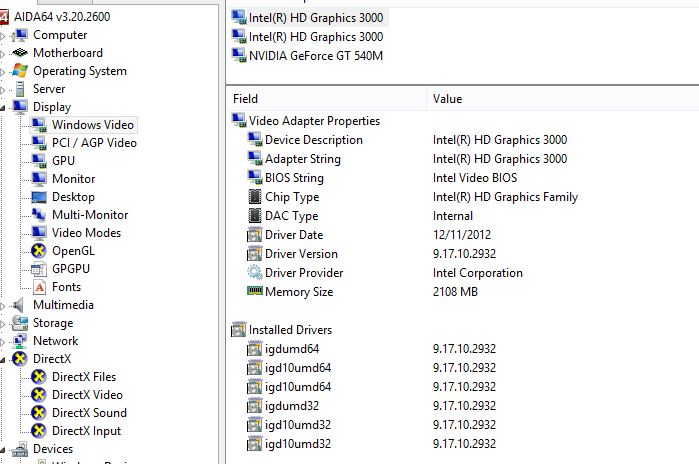Click the Fonts letter A icon
Image resolution: width=699 pixels, height=464 pixels.
pyautogui.click(x=39, y=287)
